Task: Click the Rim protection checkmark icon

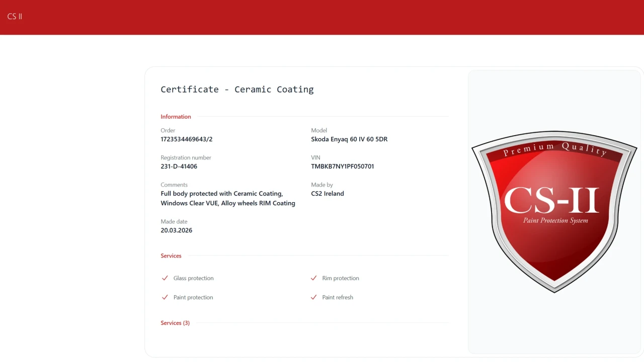Action: point(313,278)
